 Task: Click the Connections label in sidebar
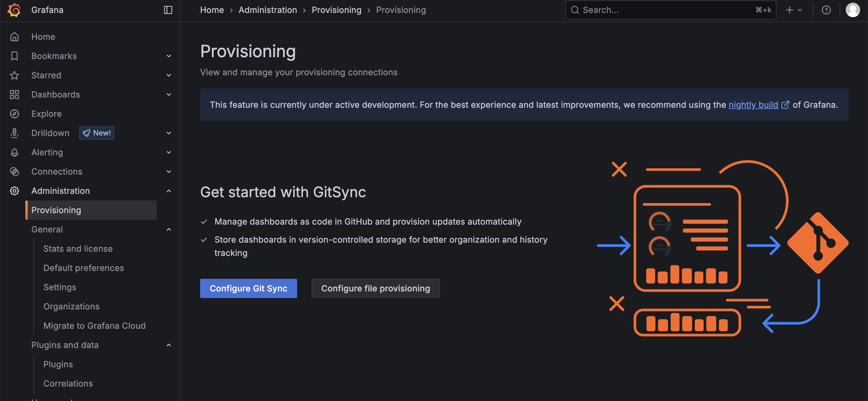[x=57, y=171]
